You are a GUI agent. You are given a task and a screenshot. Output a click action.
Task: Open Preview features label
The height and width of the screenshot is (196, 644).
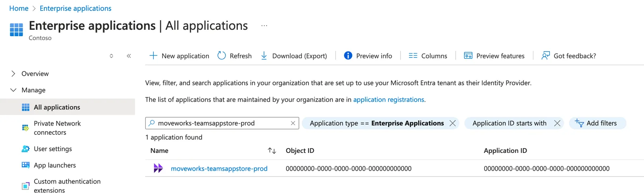[x=500, y=56]
